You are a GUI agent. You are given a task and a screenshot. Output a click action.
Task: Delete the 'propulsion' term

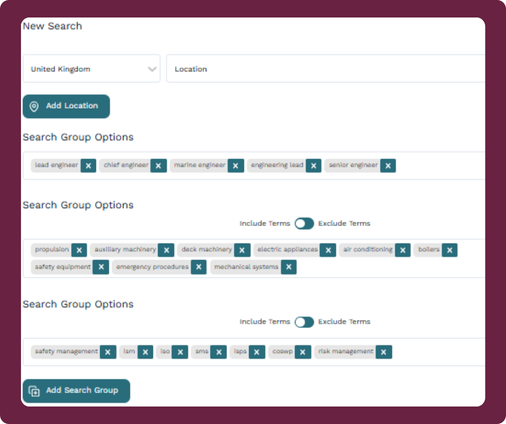(x=79, y=250)
